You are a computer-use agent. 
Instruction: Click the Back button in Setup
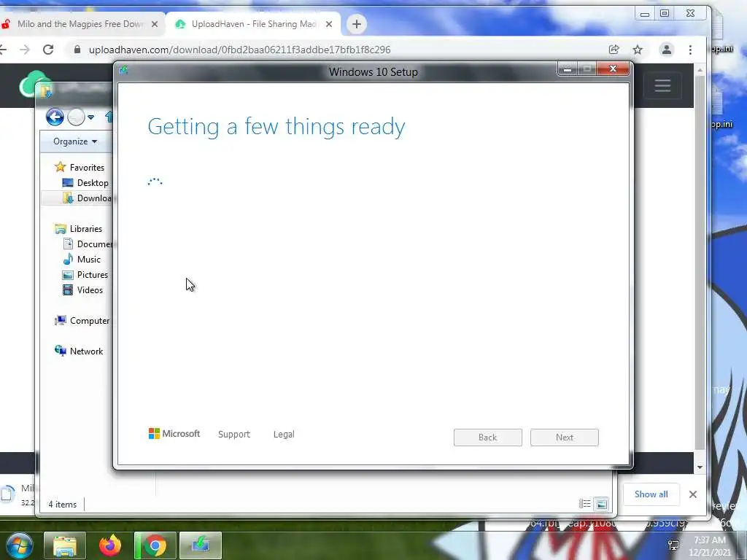point(488,437)
